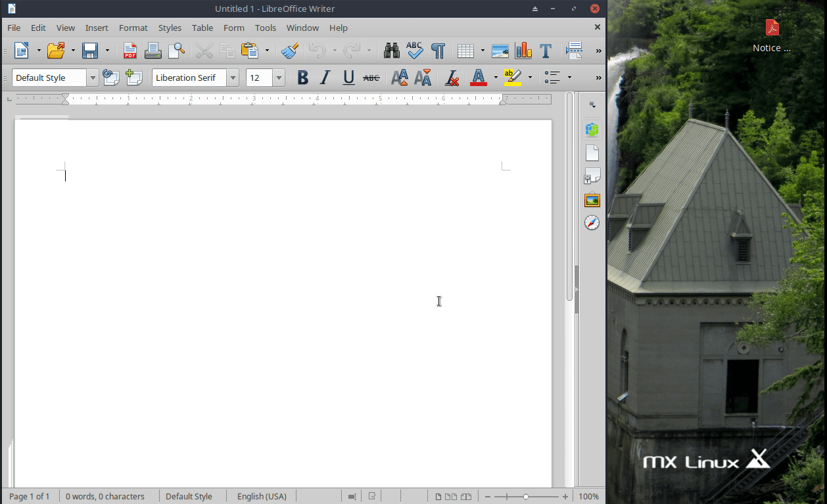This screenshot has height=504, width=827.
Task: Open the Liberation Serif font name dropdown
Action: pyautogui.click(x=233, y=78)
